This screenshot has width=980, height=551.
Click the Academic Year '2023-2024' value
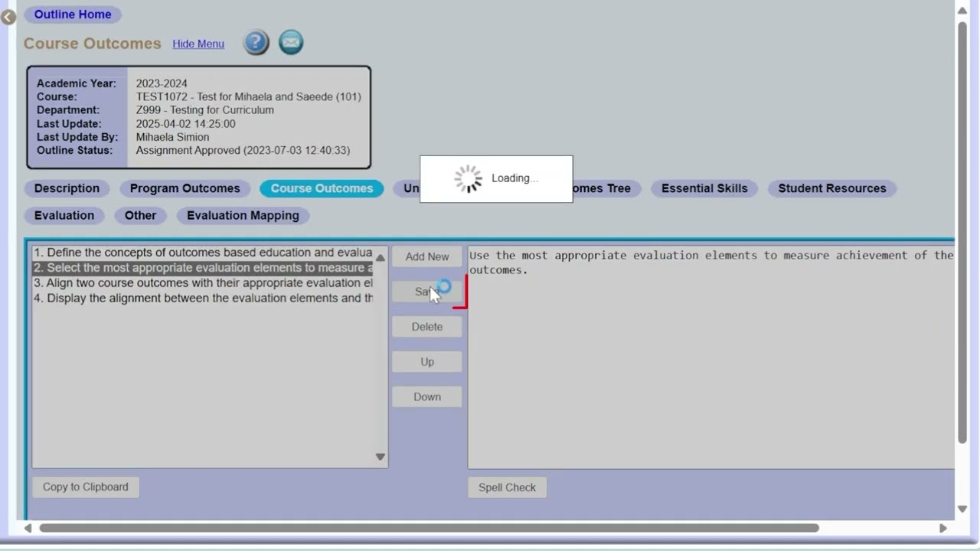(x=162, y=83)
